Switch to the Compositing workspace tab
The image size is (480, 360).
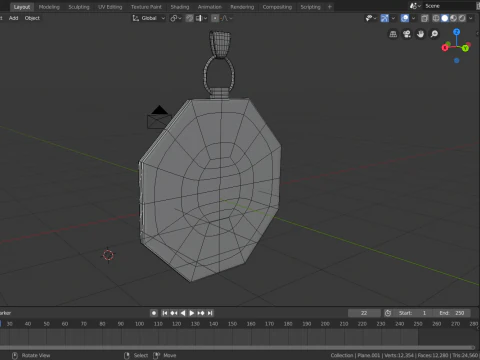277,7
